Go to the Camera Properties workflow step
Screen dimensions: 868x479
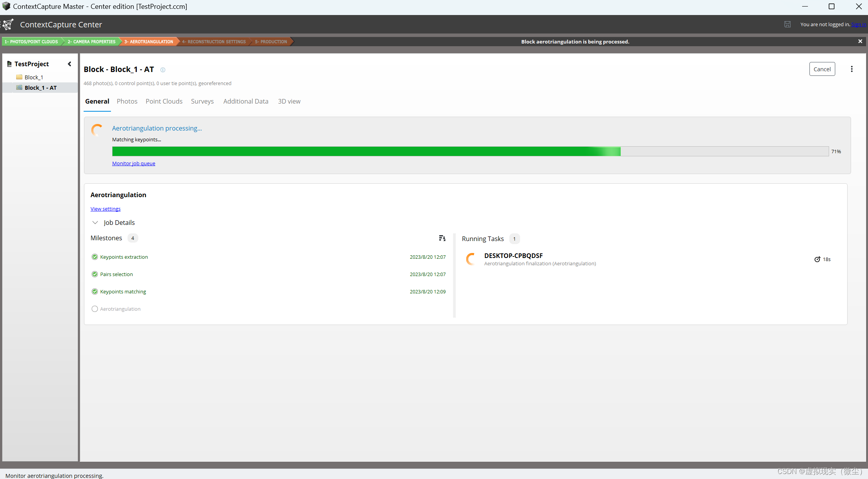tap(91, 42)
